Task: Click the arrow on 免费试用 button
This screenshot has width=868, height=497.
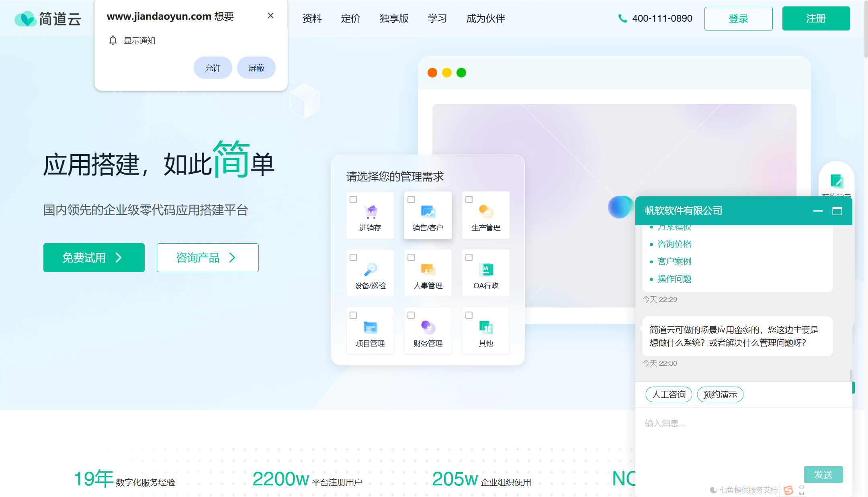Action: tap(119, 258)
